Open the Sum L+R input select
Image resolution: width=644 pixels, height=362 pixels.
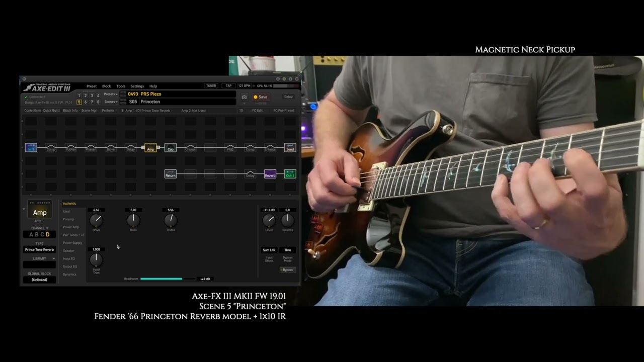click(x=269, y=250)
